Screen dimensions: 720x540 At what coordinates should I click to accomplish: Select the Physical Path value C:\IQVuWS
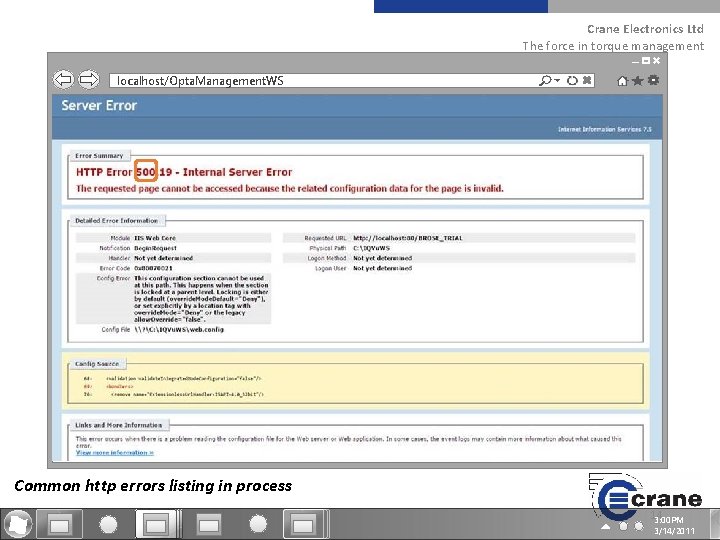click(x=371, y=248)
